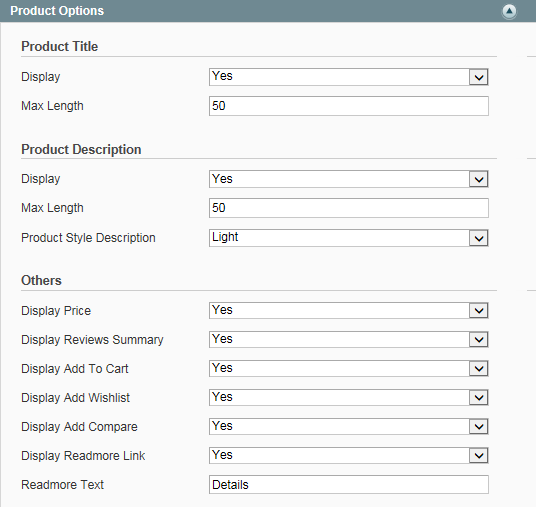Open Display Add Wishlist dropdown

point(349,398)
